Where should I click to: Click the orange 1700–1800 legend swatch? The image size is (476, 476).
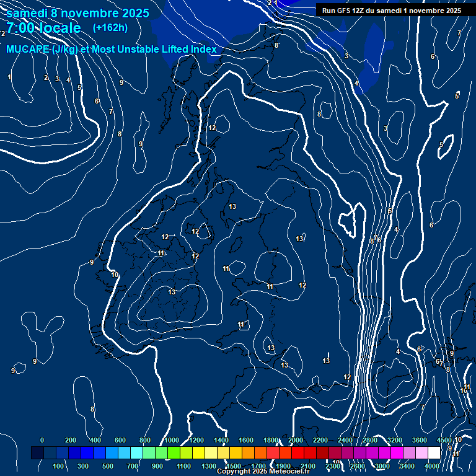(x=261, y=452)
